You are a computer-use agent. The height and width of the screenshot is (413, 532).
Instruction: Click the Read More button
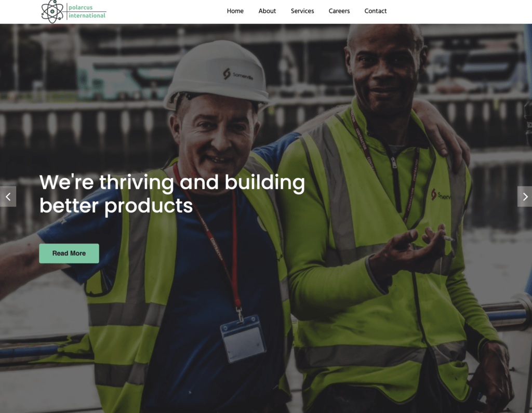69,253
